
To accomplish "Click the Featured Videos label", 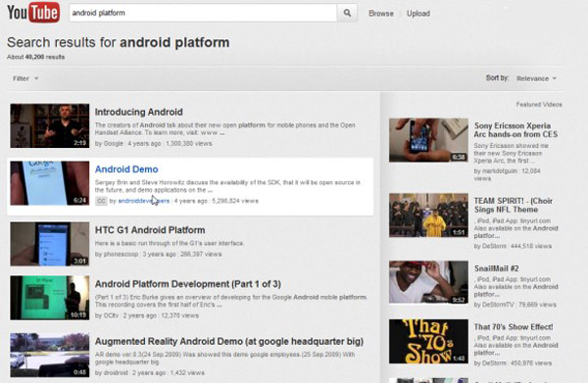I will click(539, 105).
